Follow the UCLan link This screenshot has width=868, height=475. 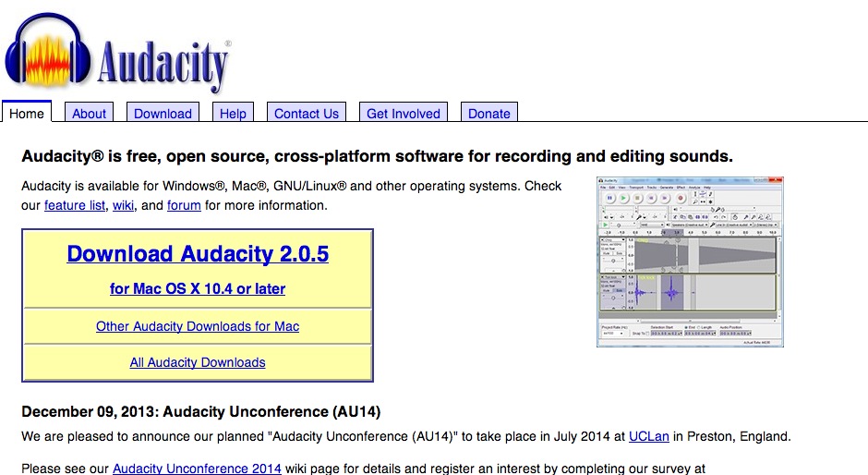[649, 436]
